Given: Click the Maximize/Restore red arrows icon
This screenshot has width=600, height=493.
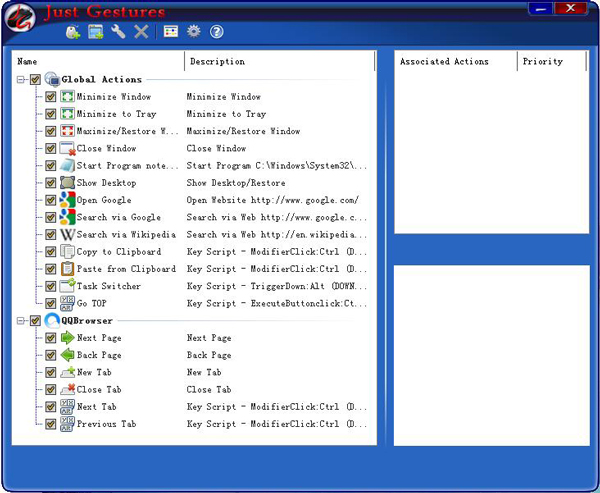Looking at the screenshot, I should (x=67, y=131).
